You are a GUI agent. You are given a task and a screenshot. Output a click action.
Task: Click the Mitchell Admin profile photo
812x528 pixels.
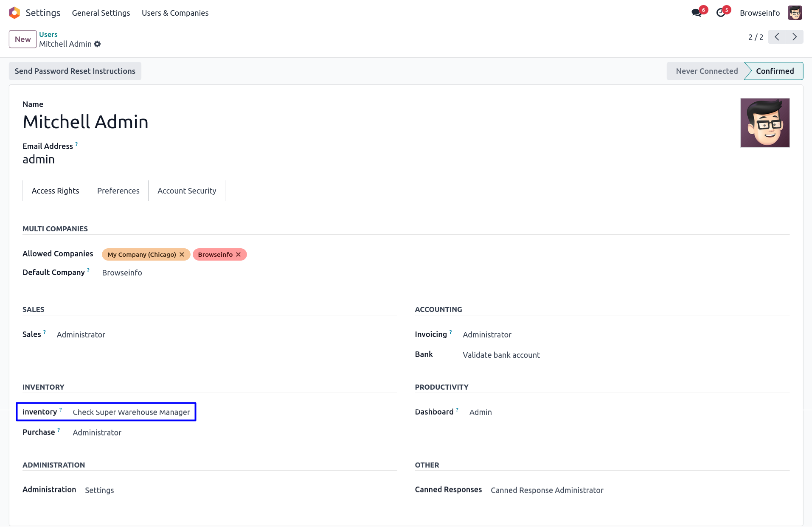pyautogui.click(x=765, y=123)
